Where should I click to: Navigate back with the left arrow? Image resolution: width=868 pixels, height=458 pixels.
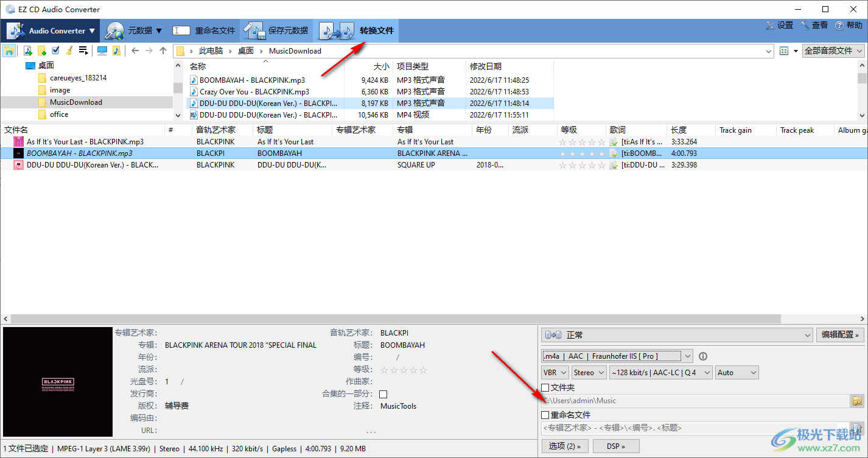click(x=135, y=51)
